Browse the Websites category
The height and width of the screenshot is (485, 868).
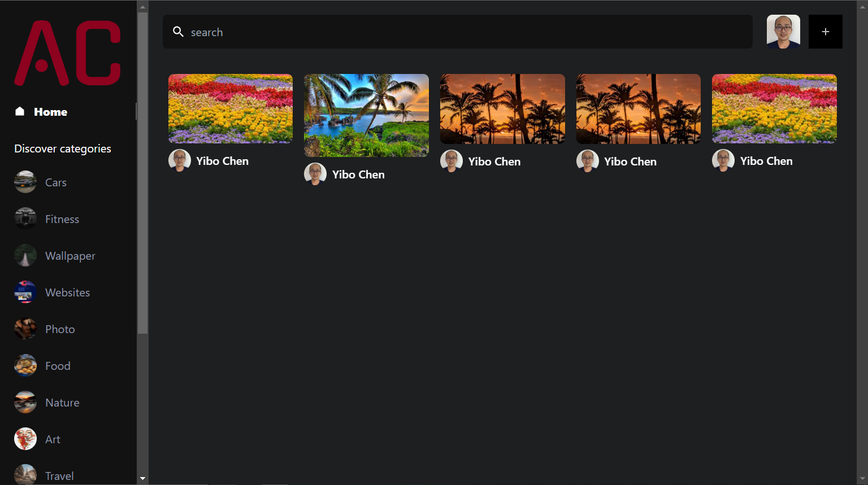click(67, 292)
